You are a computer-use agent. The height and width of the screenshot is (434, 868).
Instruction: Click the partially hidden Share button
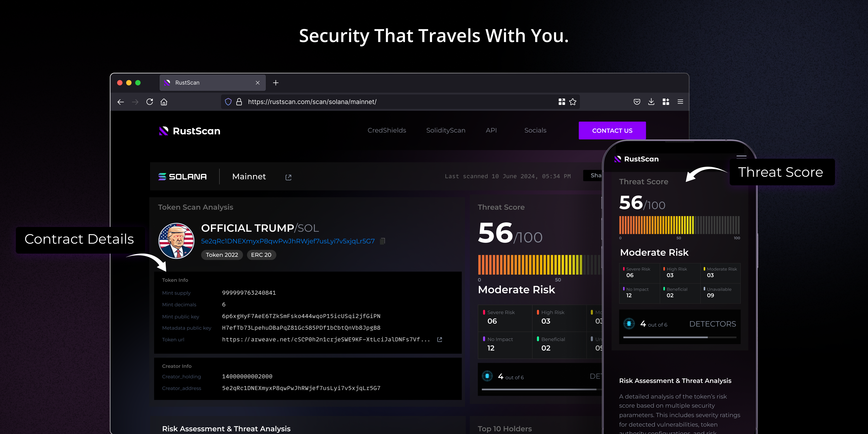pyautogui.click(x=593, y=175)
